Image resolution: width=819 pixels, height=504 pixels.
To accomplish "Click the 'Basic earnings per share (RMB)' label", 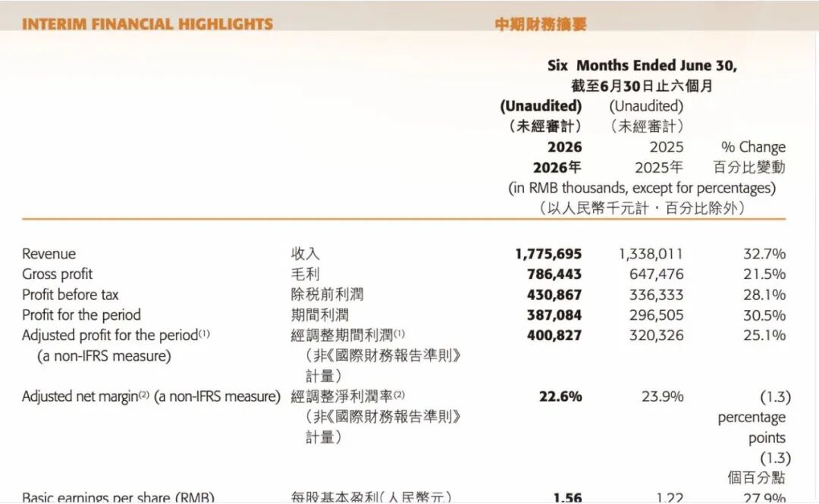I will [118, 498].
